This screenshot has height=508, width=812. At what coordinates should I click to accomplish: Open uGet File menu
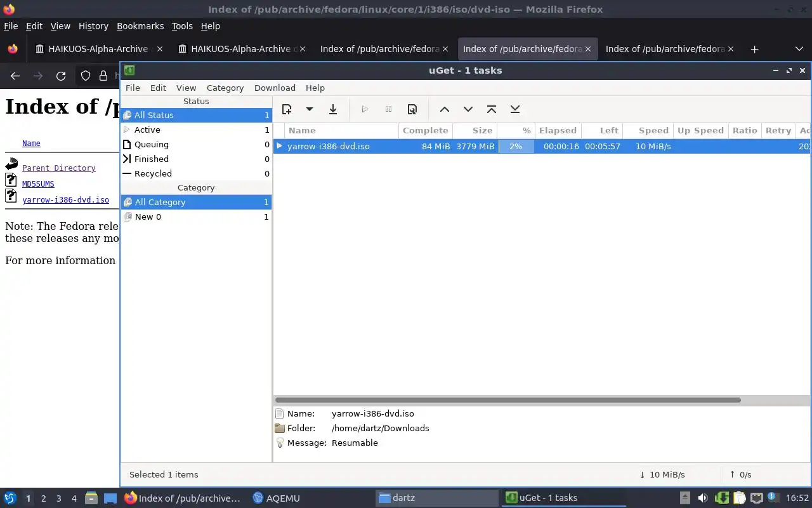(133, 88)
